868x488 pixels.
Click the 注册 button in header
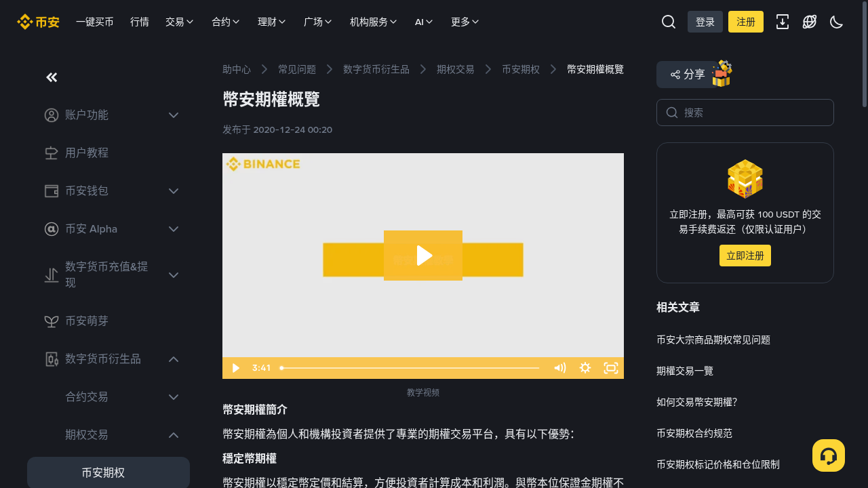coord(746,22)
